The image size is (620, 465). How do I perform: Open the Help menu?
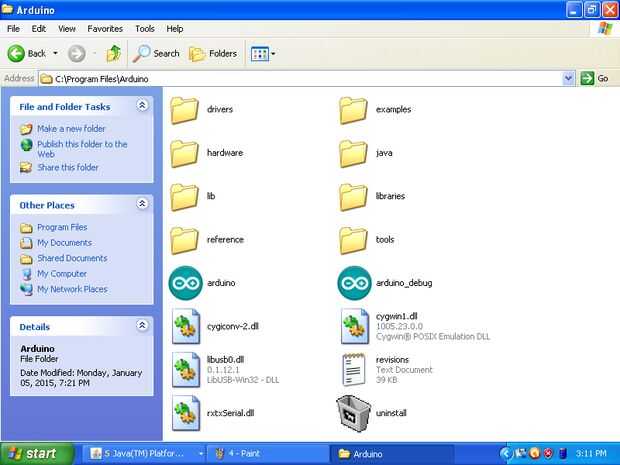[x=174, y=29]
